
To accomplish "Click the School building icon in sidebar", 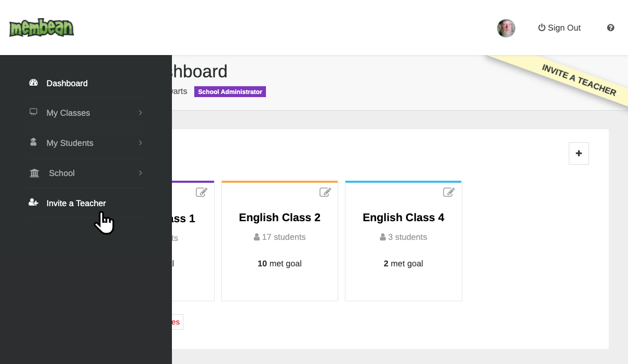I will tap(34, 173).
